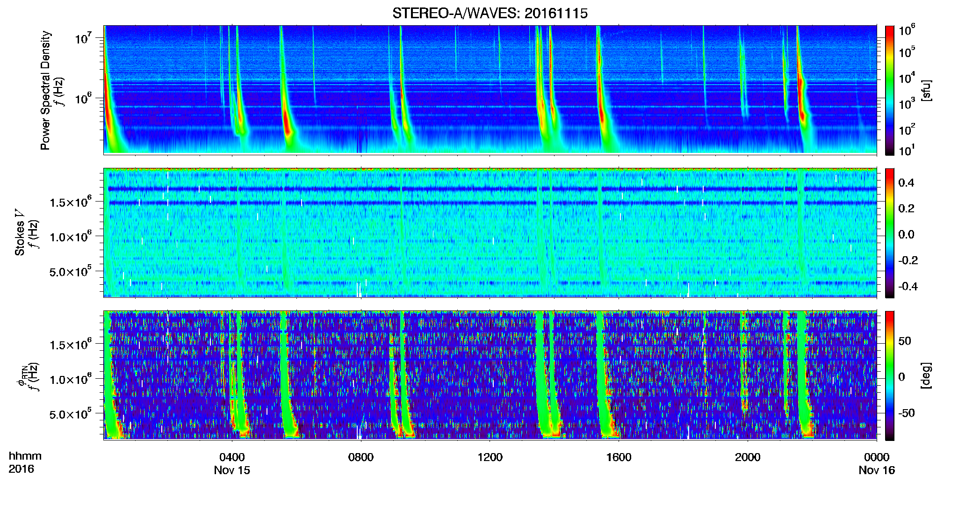Click the -50 value on the degree colorbar
This screenshot has width=980, height=505.
(907, 413)
